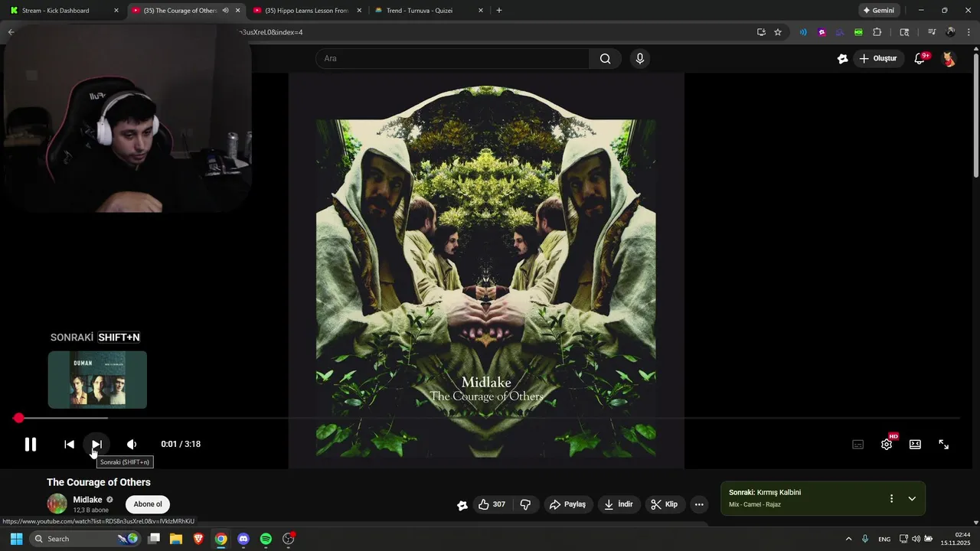Image resolution: width=980 pixels, height=551 pixels.
Task: Subscribe with the Abone ol button
Action: 148,504
